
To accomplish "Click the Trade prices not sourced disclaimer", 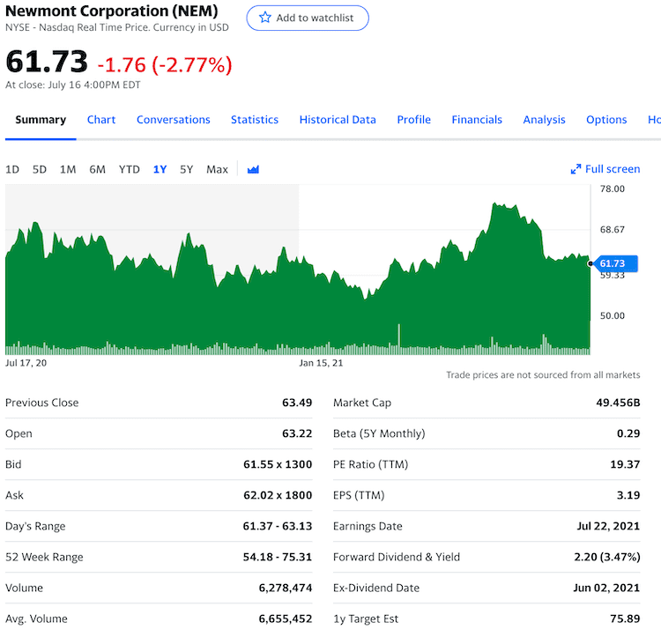I will [543, 374].
